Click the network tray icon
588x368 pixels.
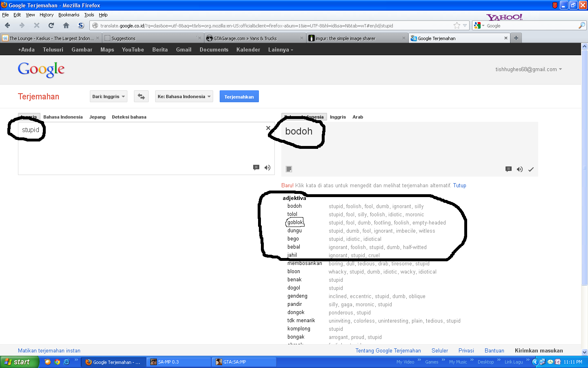pyautogui.click(x=542, y=362)
